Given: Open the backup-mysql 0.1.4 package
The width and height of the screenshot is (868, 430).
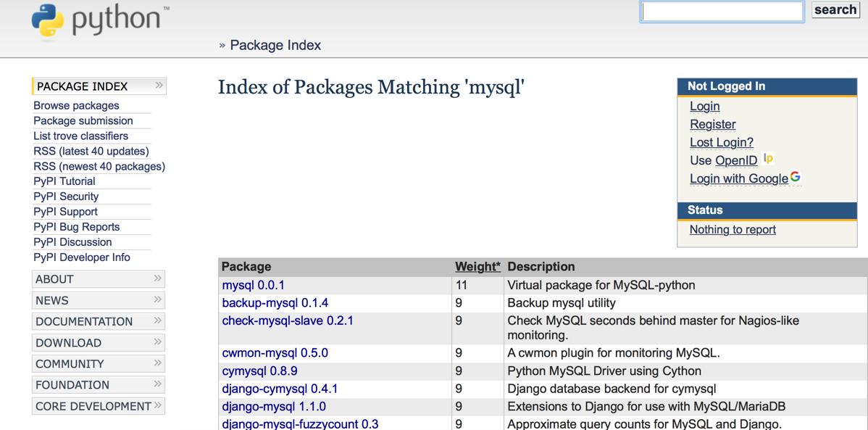Looking at the screenshot, I should tap(275, 303).
